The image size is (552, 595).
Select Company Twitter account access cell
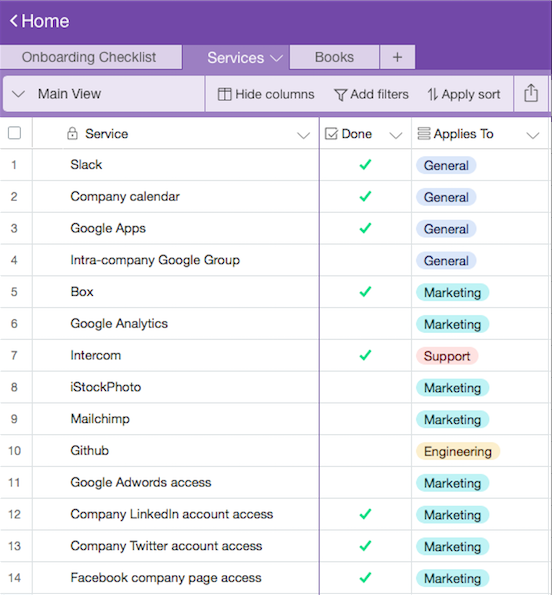pos(176,546)
